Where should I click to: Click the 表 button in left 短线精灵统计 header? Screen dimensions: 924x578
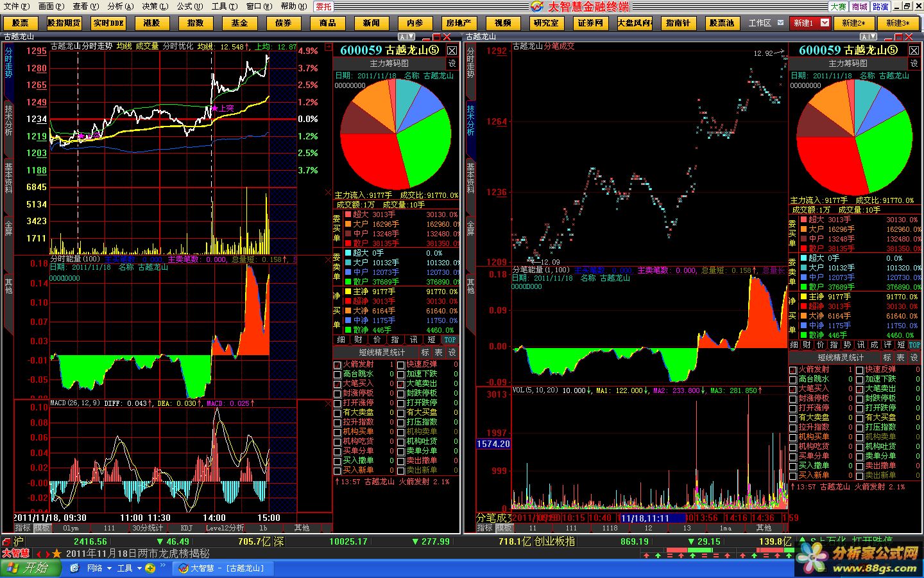point(439,353)
